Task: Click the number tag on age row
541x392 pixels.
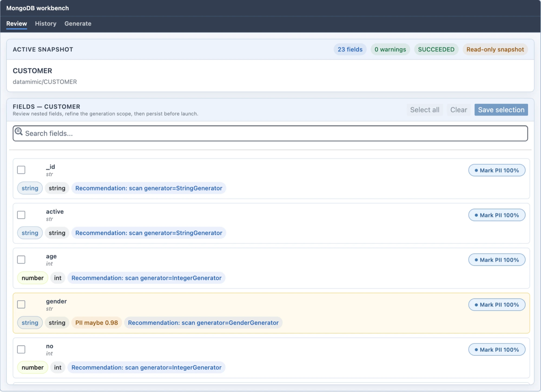Action: click(x=32, y=278)
